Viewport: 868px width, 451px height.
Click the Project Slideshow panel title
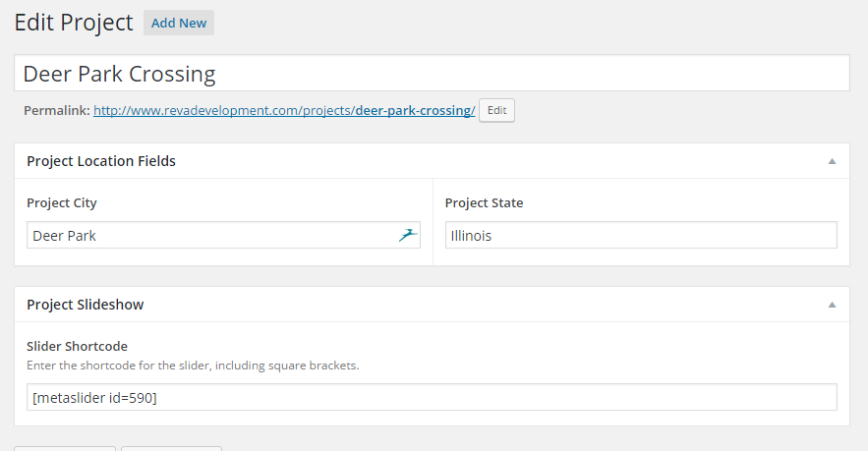pyautogui.click(x=86, y=305)
